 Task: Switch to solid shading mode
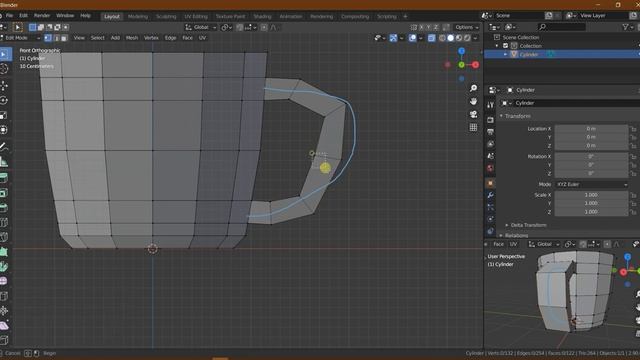[450, 38]
